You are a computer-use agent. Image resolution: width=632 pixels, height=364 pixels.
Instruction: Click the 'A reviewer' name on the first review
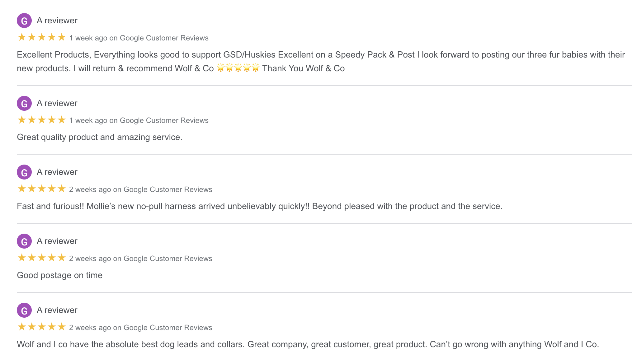pyautogui.click(x=57, y=21)
